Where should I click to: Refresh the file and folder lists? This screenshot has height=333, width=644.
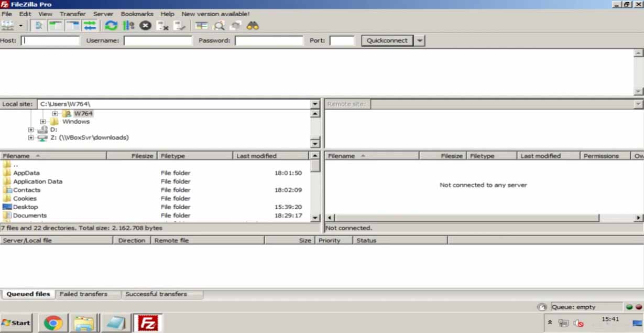[111, 25]
